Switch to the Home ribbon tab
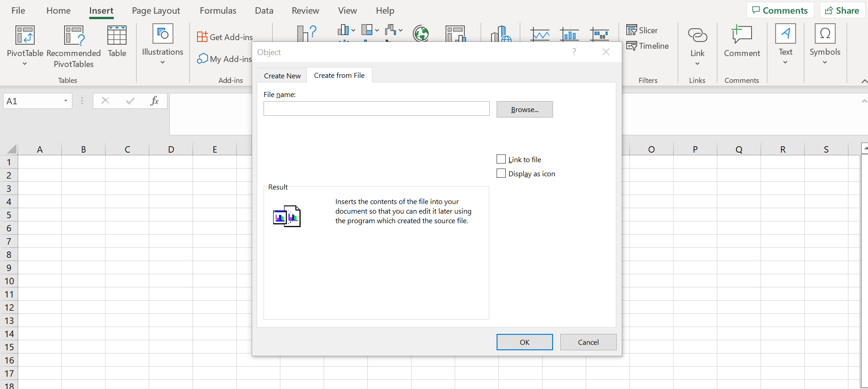The height and width of the screenshot is (389, 868). [x=59, y=10]
